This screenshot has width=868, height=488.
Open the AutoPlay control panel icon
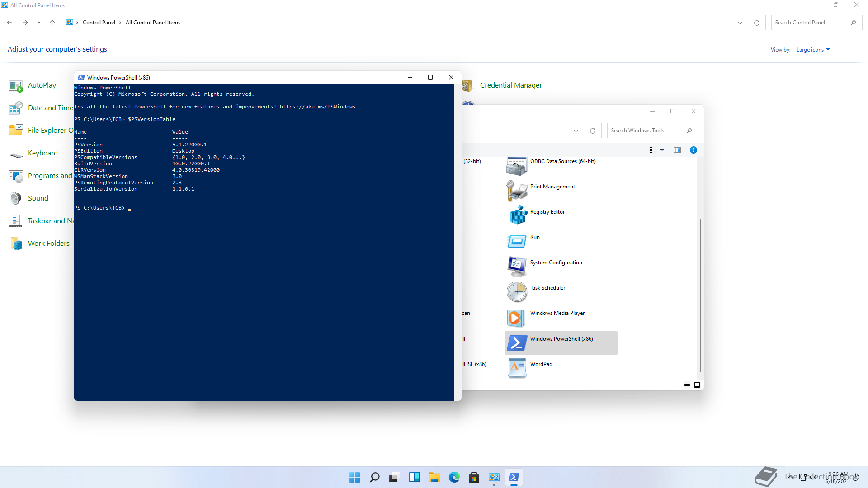click(16, 85)
